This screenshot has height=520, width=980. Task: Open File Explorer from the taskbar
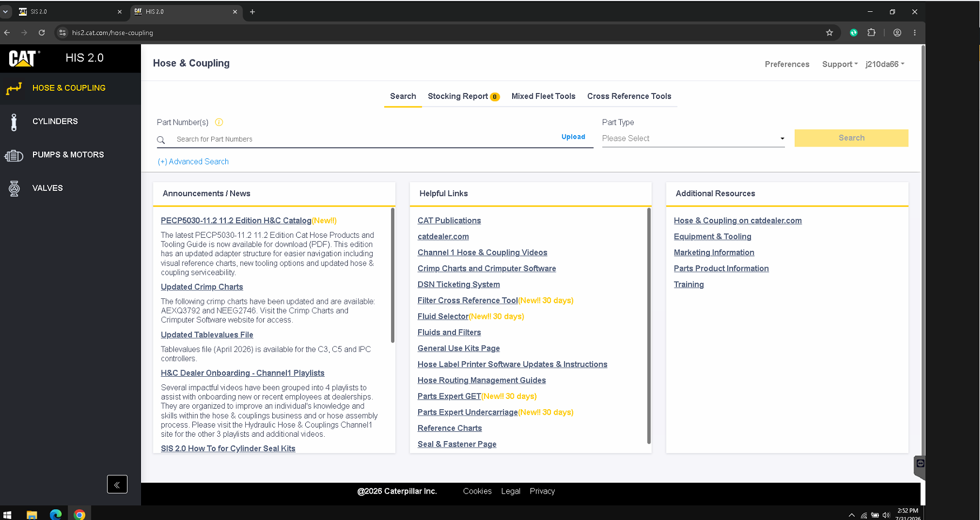pos(32,515)
